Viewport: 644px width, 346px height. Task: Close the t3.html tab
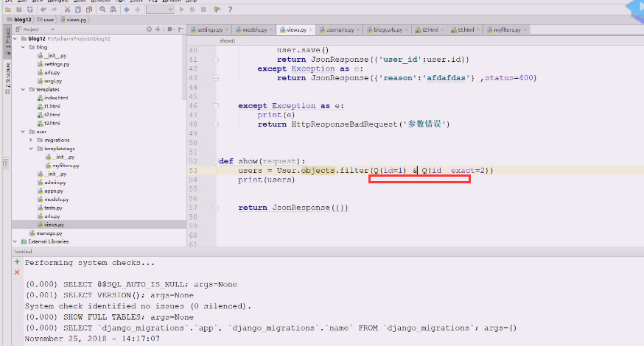478,29
